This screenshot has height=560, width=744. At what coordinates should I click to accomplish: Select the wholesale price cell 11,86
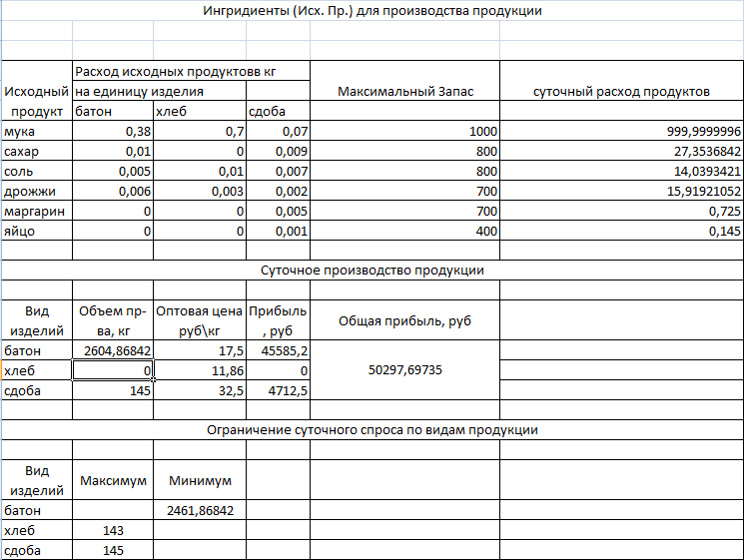200,370
